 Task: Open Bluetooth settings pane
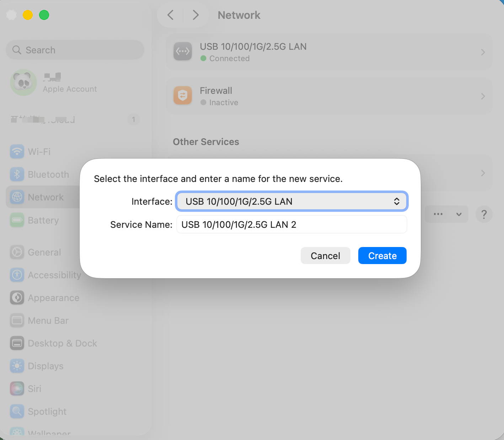75,175
